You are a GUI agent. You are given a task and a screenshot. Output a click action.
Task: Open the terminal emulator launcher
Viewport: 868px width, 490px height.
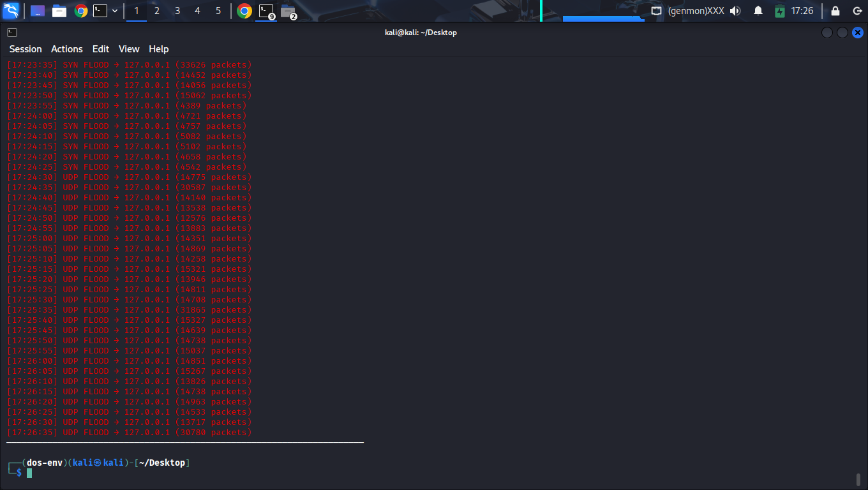coord(100,11)
